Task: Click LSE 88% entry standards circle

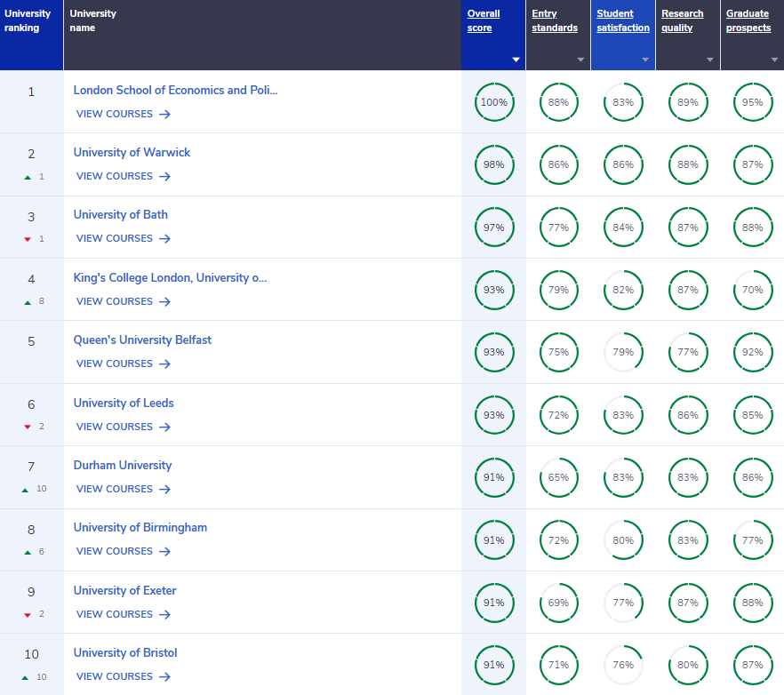Action: click(558, 102)
